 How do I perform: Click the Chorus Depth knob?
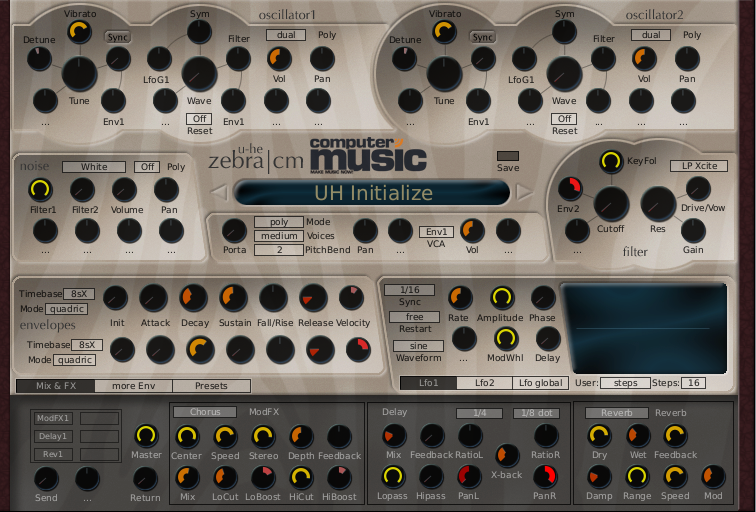(301, 436)
